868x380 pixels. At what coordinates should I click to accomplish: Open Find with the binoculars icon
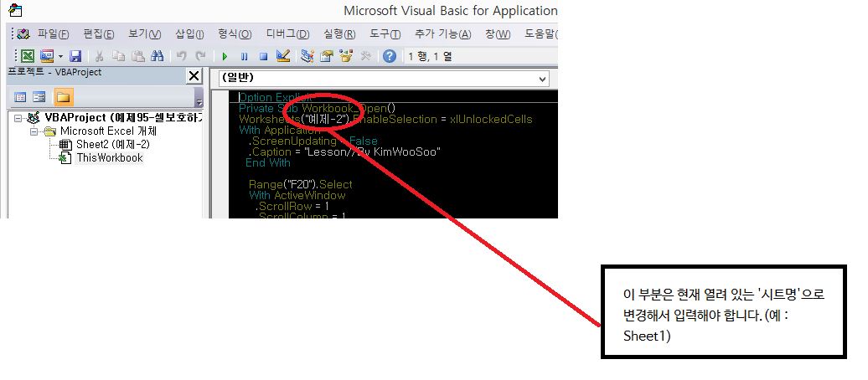point(158,56)
